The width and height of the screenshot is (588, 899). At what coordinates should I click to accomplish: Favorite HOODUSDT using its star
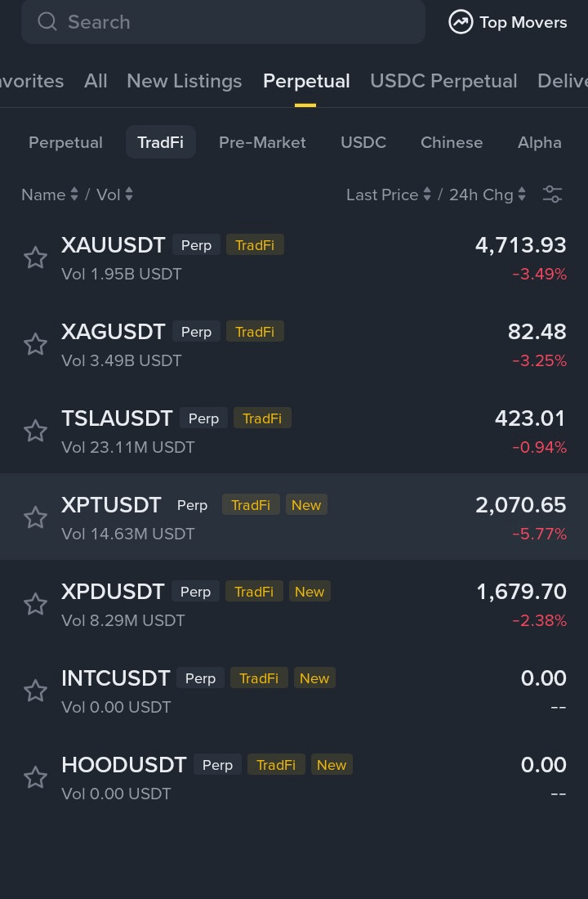(x=35, y=778)
